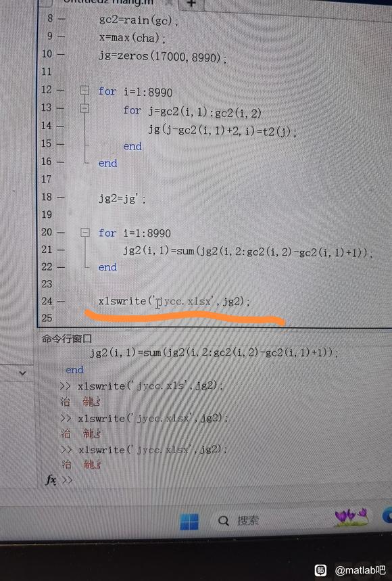The image size is (392, 581).
Task: Click last red error message in command window
Action: pyautogui.click(x=81, y=464)
